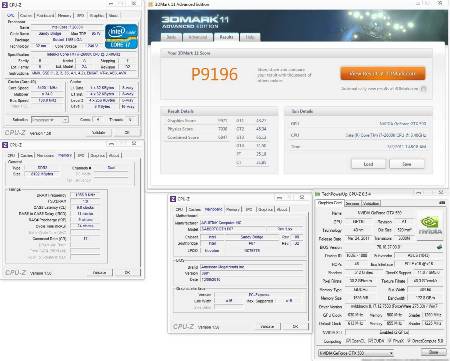Click the Physics Score row in Result Details
Image resolution: width=450 pixels, height=361 pixels.
click(197, 129)
